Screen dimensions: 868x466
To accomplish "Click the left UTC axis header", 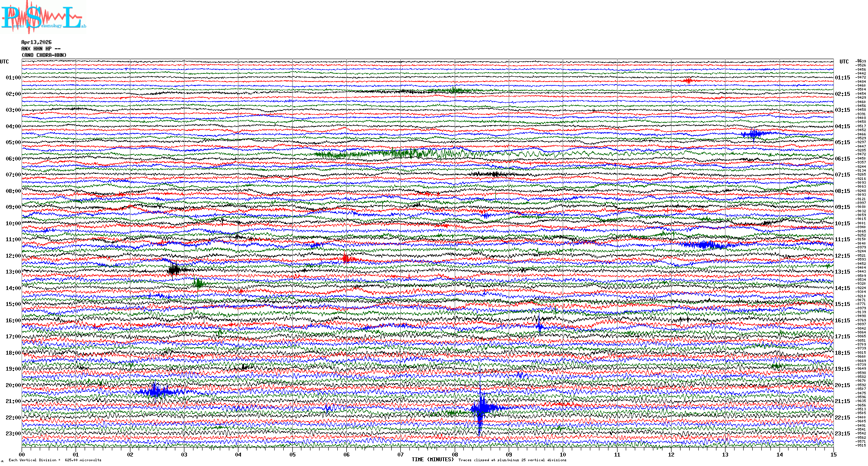I will (x=4, y=62).
